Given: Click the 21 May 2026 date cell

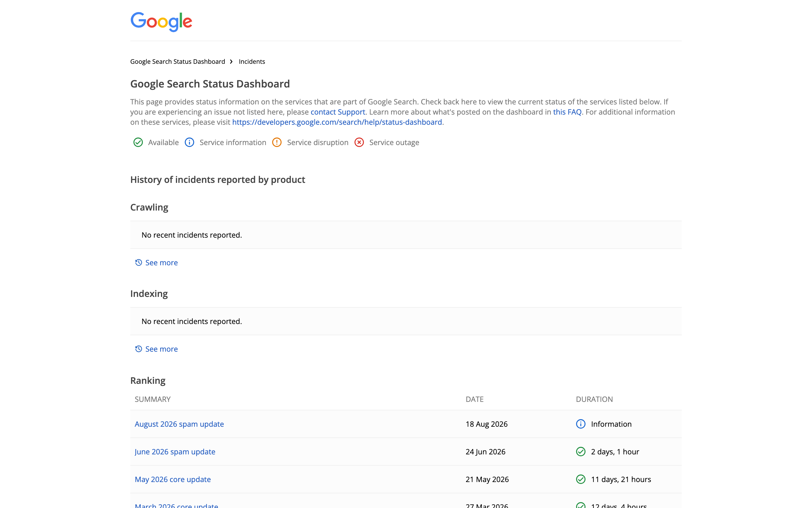Looking at the screenshot, I should 487,479.
